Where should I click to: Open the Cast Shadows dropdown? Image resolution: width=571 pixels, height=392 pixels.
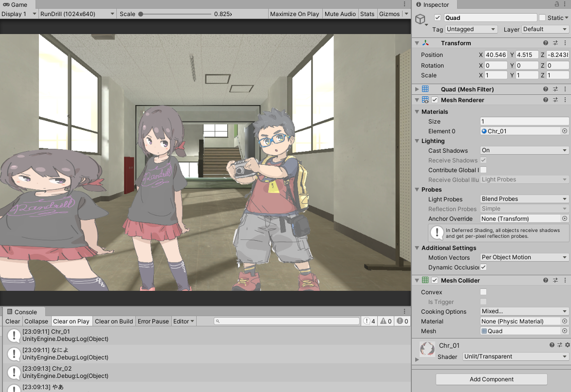coord(524,150)
